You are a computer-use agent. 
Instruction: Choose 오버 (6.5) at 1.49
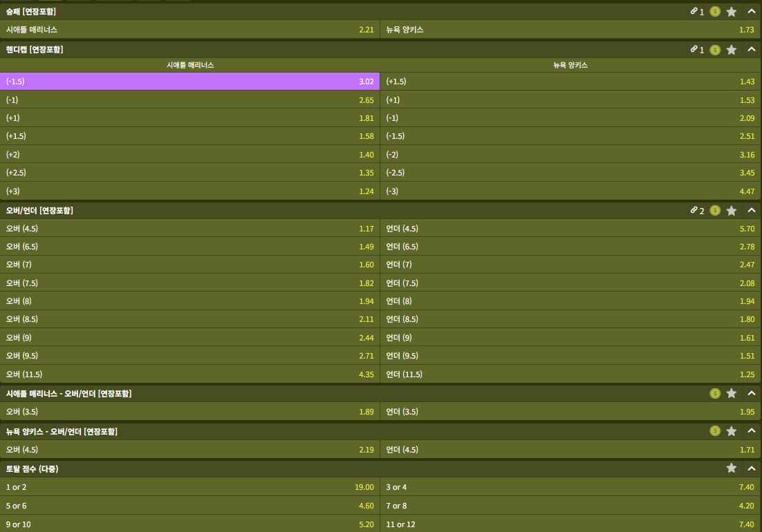(x=189, y=246)
